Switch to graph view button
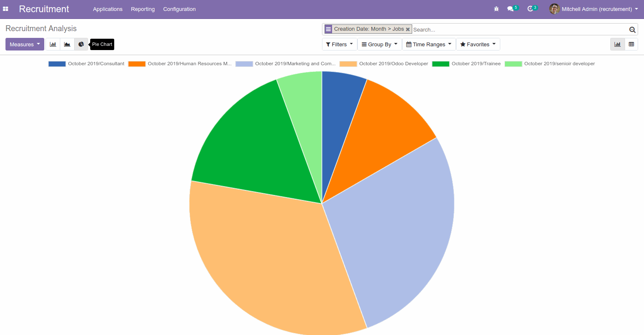Screen dimensions: 644x335 coord(617,44)
